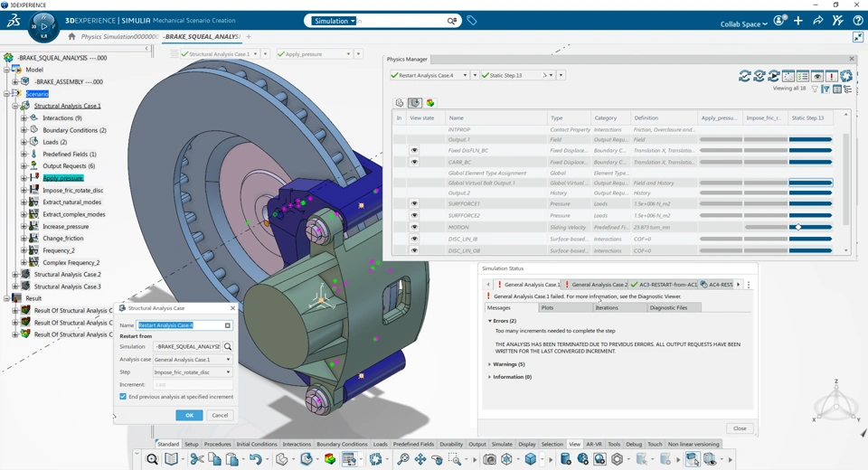The height and width of the screenshot is (470, 868).
Task: Toggle eye visibility for SURFFORCE1 row
Action: pyautogui.click(x=414, y=203)
